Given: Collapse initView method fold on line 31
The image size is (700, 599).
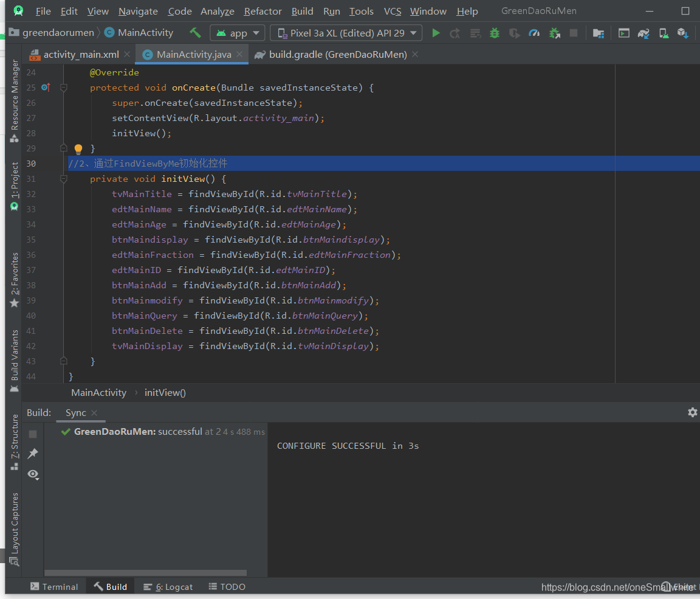Looking at the screenshot, I should pos(63,179).
